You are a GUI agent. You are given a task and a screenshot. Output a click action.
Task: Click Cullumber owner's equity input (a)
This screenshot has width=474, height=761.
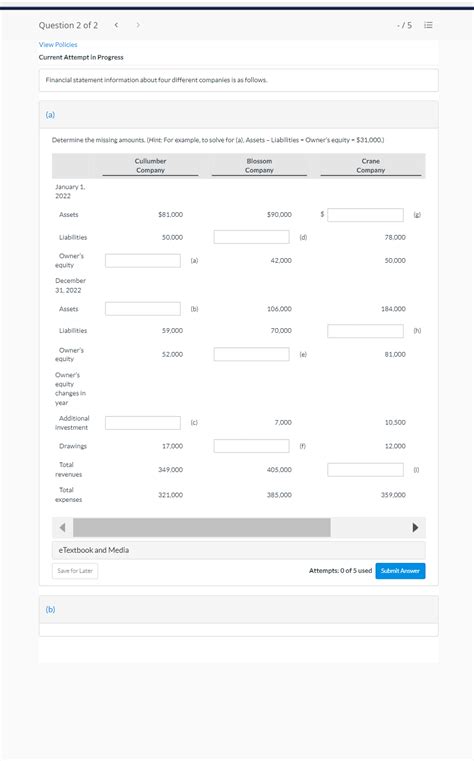143,261
